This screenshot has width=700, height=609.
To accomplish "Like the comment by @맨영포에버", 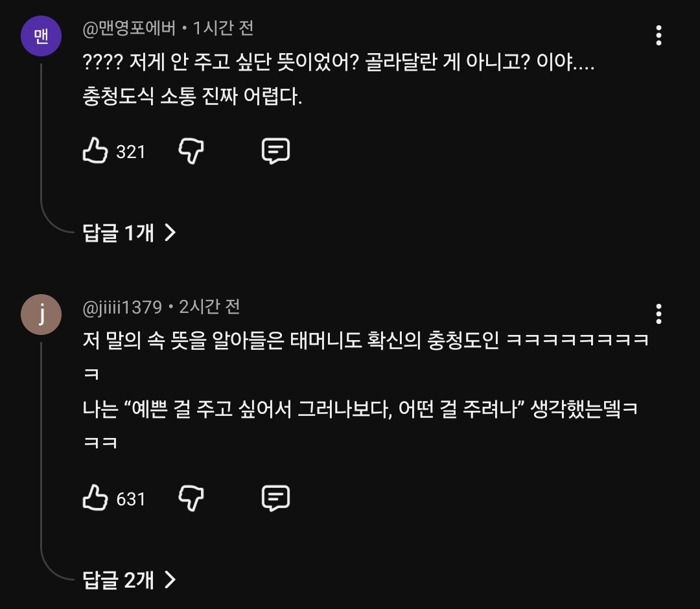I will pos(95,150).
